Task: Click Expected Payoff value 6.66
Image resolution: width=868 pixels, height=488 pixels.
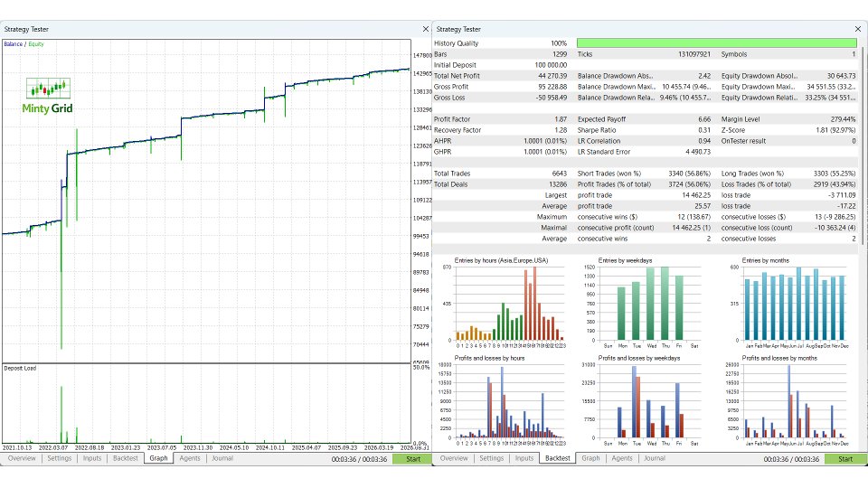Action: click(x=704, y=119)
